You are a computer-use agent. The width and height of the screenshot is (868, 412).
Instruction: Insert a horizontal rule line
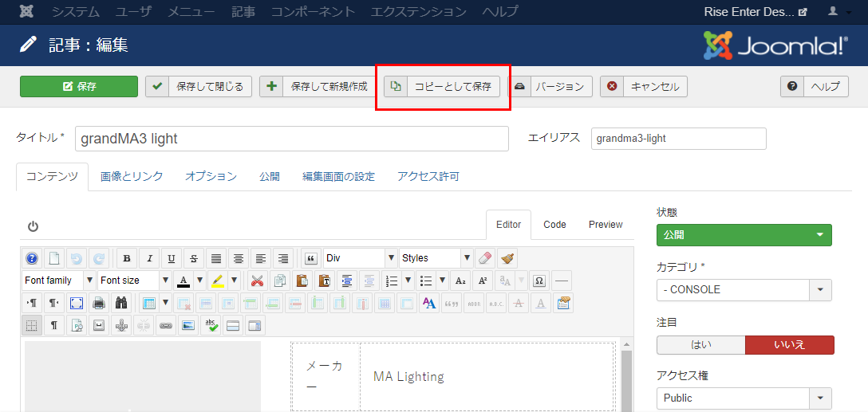point(562,281)
